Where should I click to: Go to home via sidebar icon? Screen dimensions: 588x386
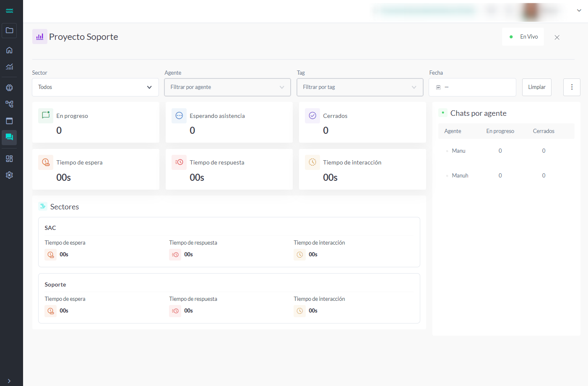[x=9, y=50]
